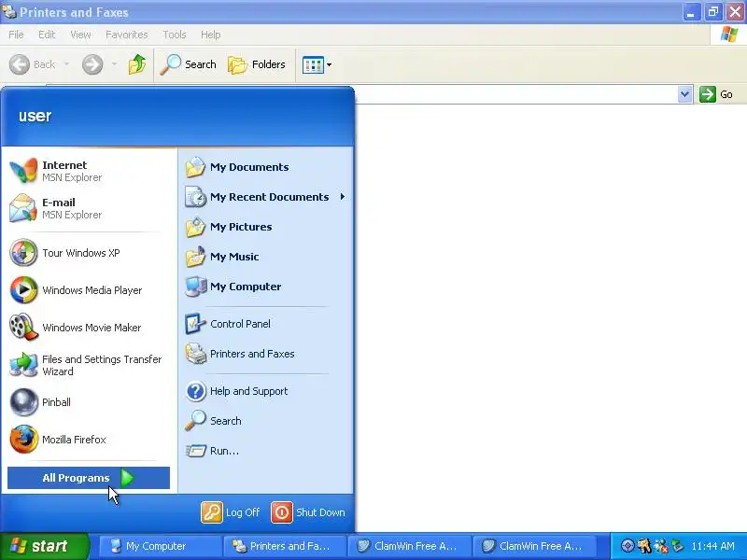Open Printers and Faxes from Start menu
This screenshot has width=747, height=560.
point(266,354)
